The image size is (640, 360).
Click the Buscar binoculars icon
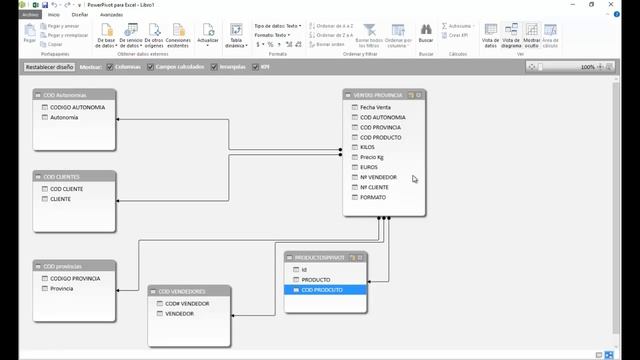(426, 29)
